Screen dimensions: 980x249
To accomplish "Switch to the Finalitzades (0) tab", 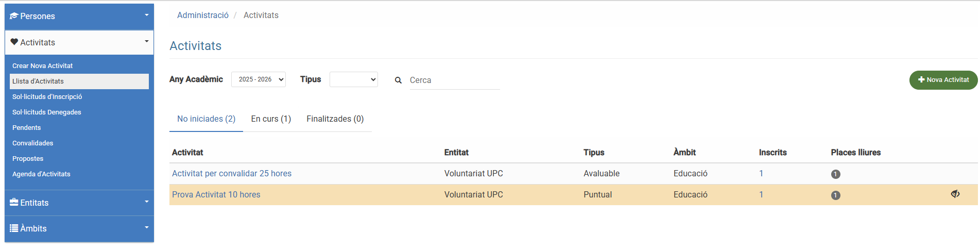I will 335,119.
